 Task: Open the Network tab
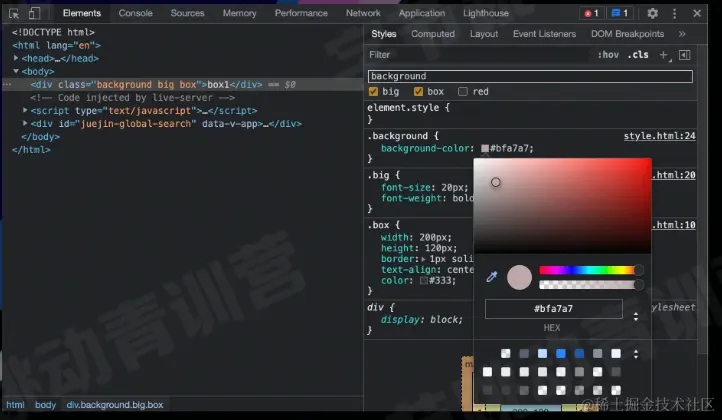click(x=363, y=13)
